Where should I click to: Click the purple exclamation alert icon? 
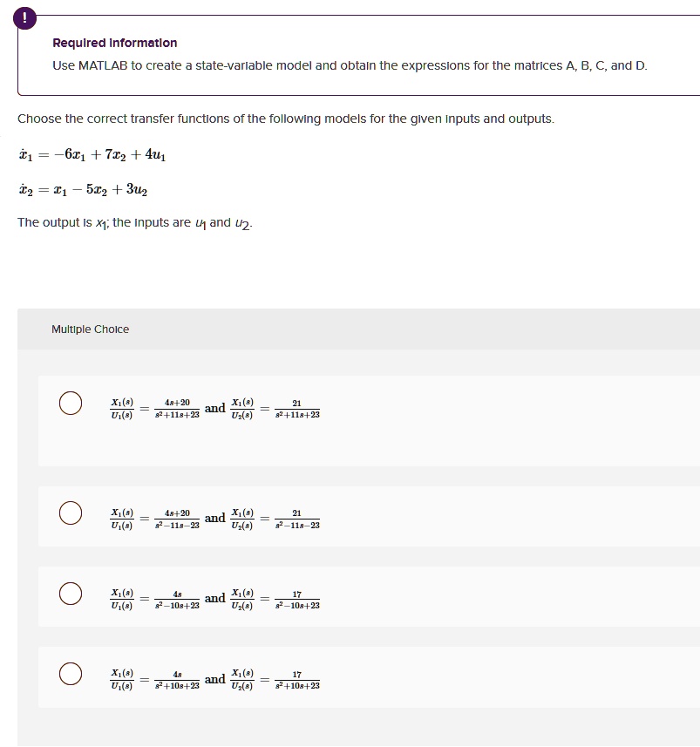click(x=24, y=17)
